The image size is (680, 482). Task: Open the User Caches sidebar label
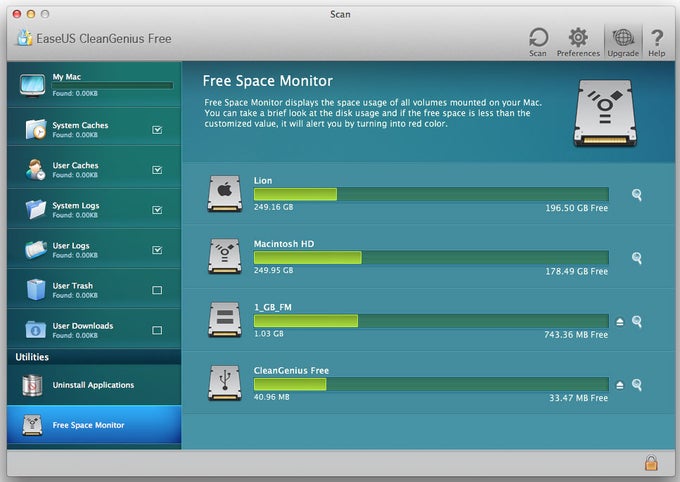(x=75, y=165)
